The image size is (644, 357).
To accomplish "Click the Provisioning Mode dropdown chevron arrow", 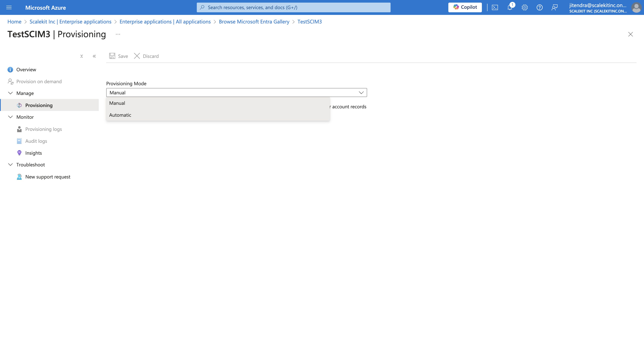I will pos(361,93).
